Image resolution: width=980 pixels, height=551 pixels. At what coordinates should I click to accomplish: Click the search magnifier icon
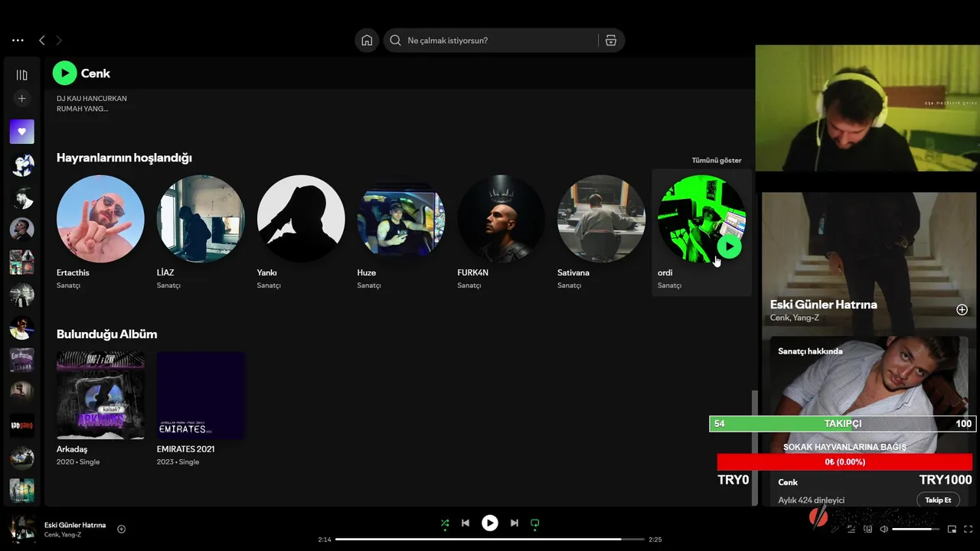(395, 41)
